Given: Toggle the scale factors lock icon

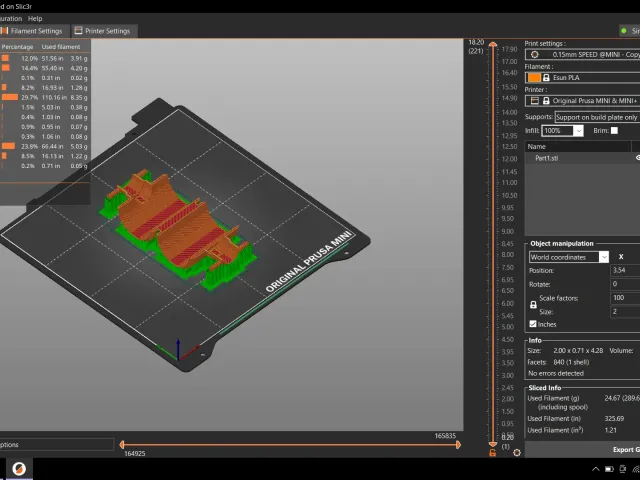Looking at the screenshot, I should (533, 305).
